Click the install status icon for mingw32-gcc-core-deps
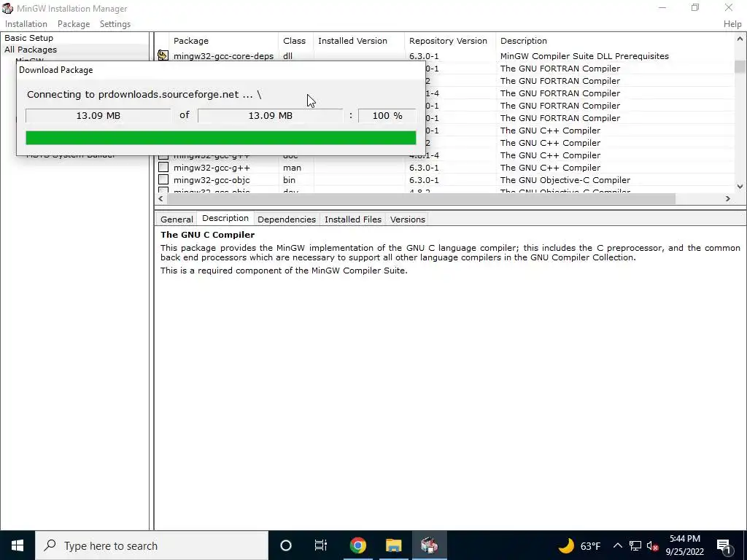Image resolution: width=747 pixels, height=560 pixels. click(x=163, y=55)
